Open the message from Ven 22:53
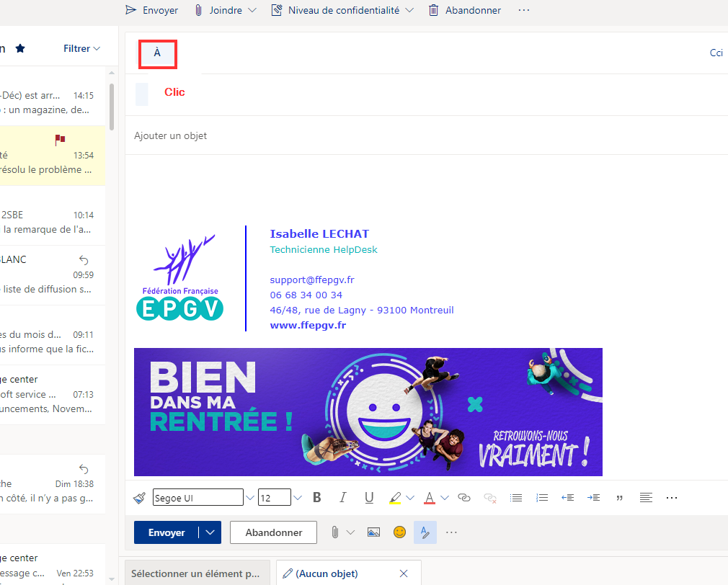 click(x=53, y=566)
